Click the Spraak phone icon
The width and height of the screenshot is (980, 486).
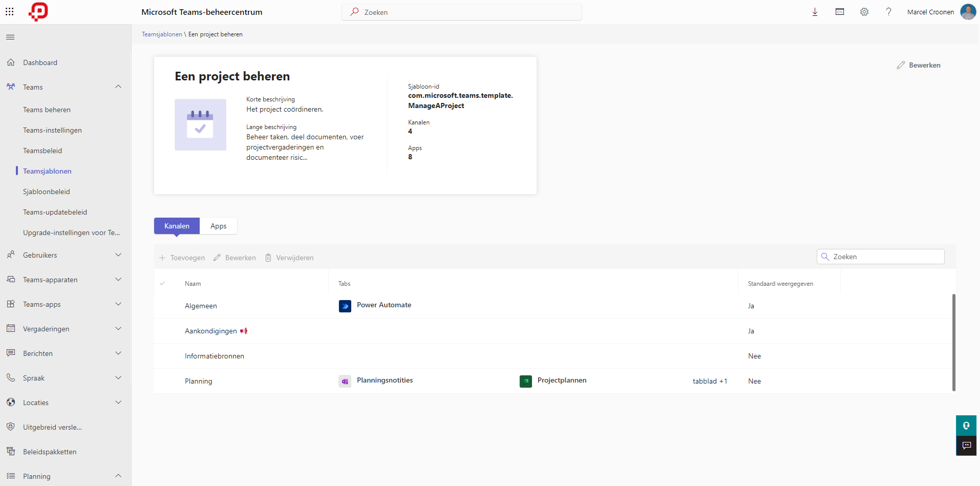[11, 378]
